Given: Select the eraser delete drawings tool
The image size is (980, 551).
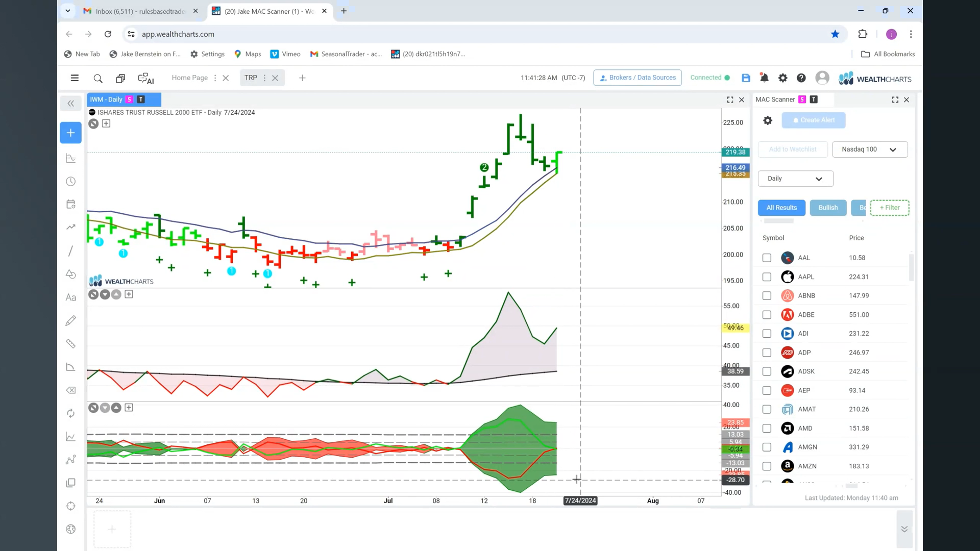Looking at the screenshot, I should point(71,390).
